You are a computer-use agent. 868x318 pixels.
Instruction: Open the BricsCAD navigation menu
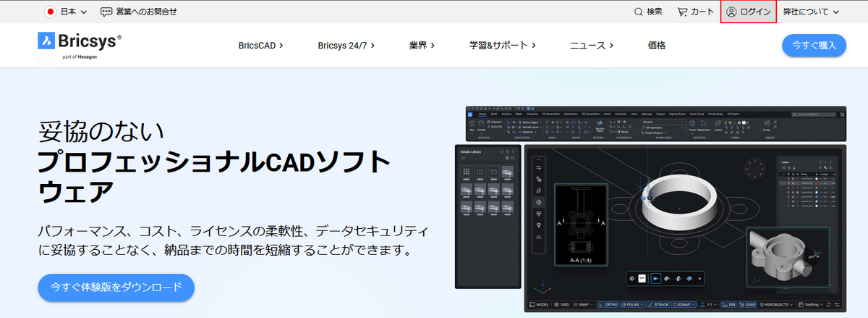260,45
